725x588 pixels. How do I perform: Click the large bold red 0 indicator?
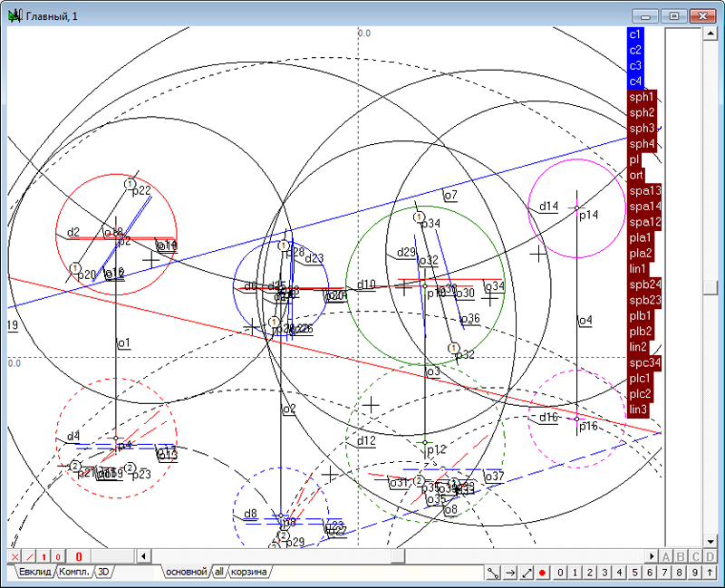coord(79,556)
